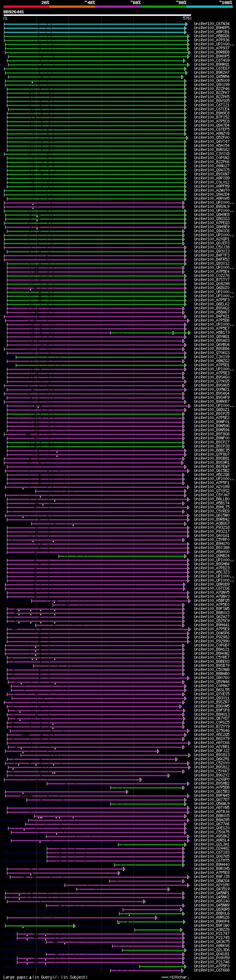236x980 pixels.
Task: Click the label UniRef100_B8LLB0
Action: pyautogui.click(x=212, y=499)
